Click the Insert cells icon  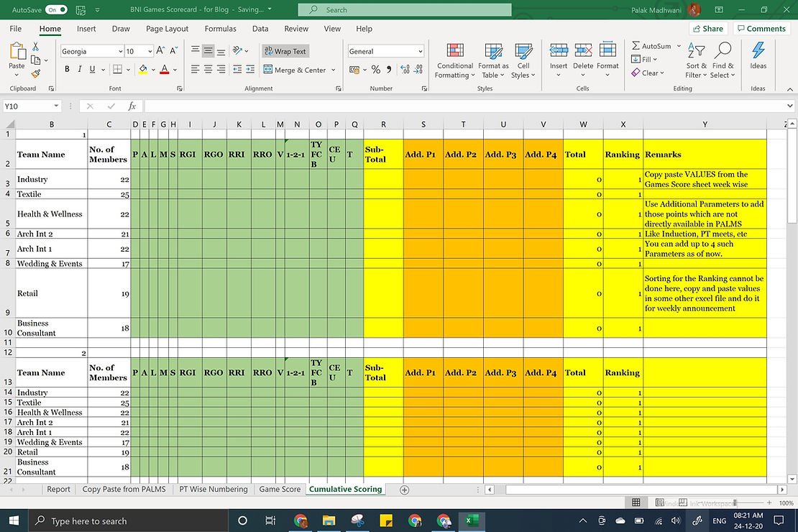(x=559, y=51)
